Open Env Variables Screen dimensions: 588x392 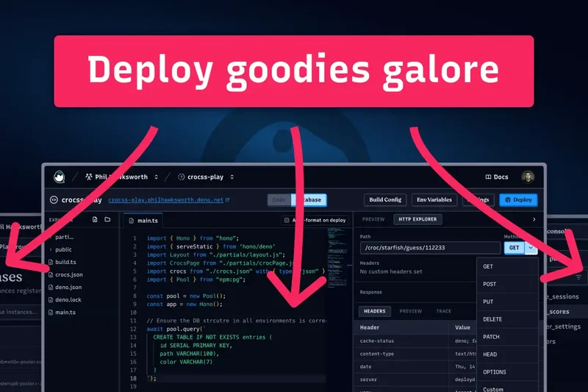pyautogui.click(x=434, y=200)
